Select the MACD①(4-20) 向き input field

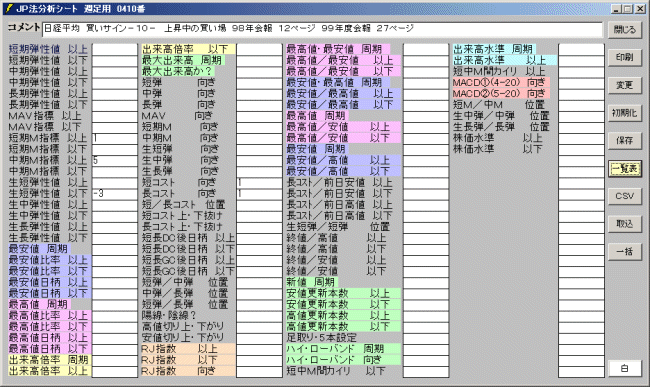coord(581,82)
